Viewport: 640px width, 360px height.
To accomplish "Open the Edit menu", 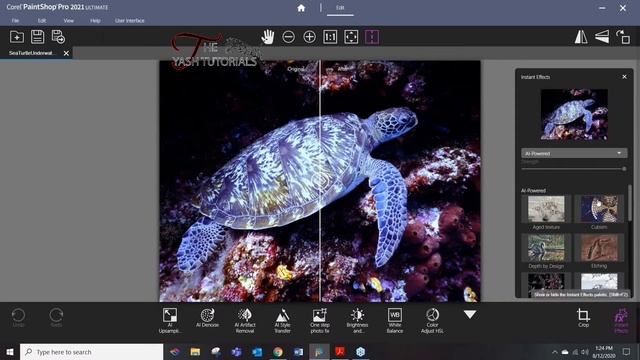I will [x=42, y=20].
